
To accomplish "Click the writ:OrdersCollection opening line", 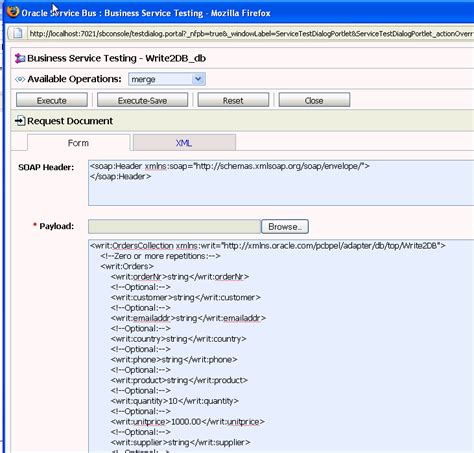I will point(268,246).
